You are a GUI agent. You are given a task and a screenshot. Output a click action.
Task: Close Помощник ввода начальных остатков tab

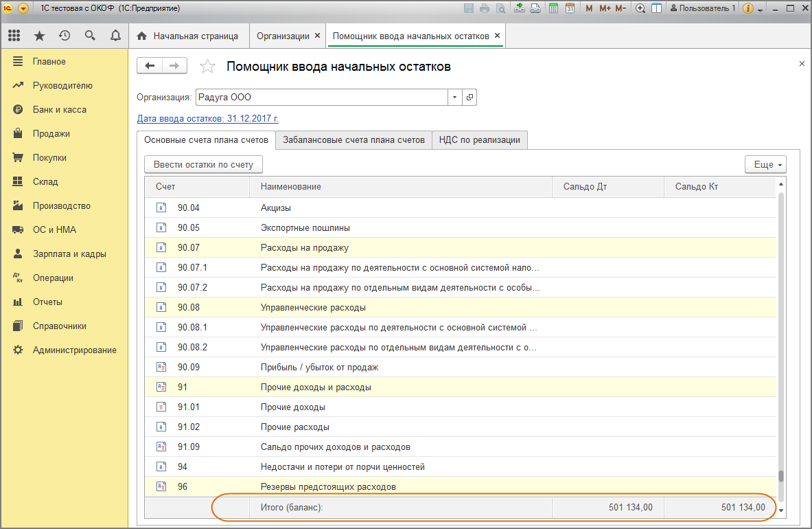pos(497,35)
